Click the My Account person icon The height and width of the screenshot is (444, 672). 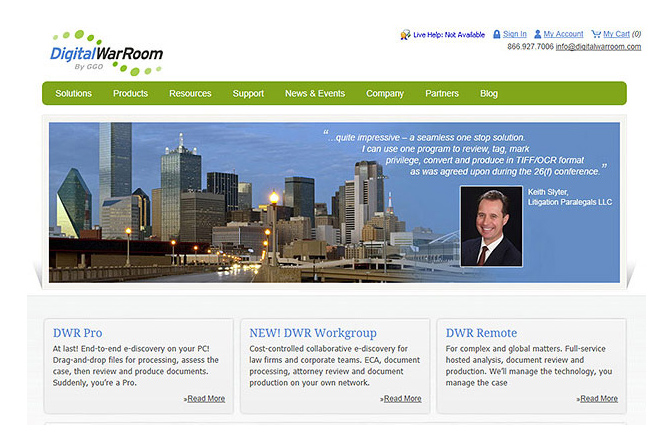[537, 34]
